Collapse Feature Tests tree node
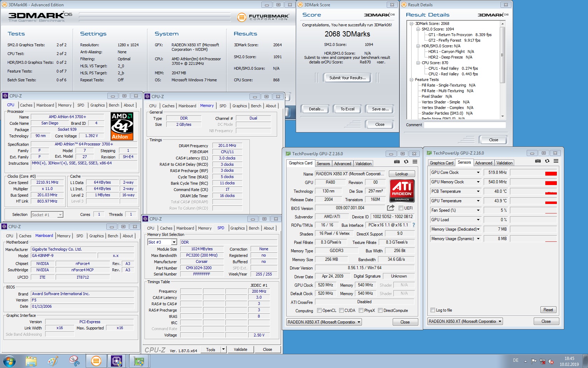The height and width of the screenshot is (368, 588). coord(411,80)
